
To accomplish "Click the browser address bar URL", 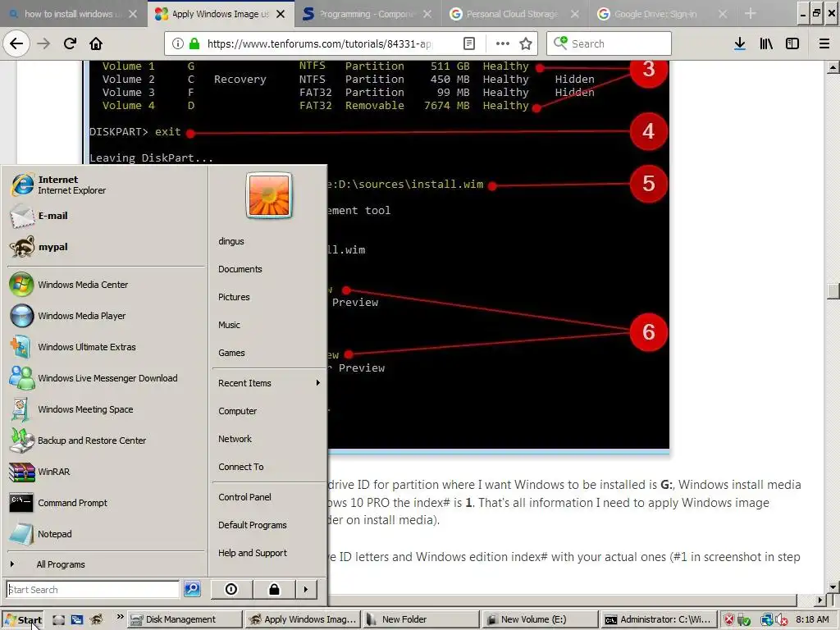I will click(x=319, y=43).
